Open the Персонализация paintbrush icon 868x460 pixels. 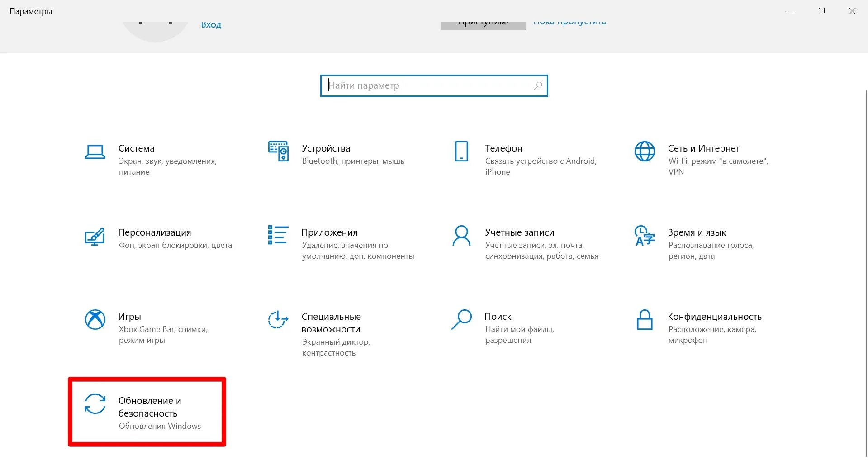point(95,237)
